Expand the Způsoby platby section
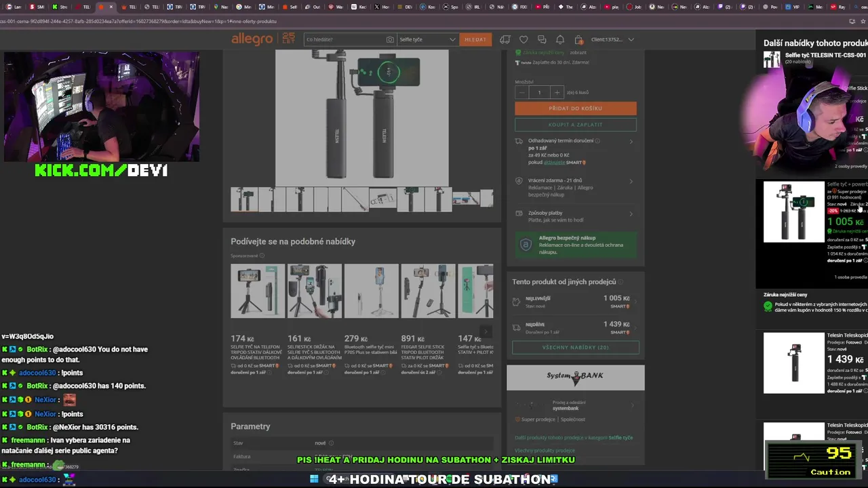The height and width of the screenshot is (488, 868). [631, 213]
